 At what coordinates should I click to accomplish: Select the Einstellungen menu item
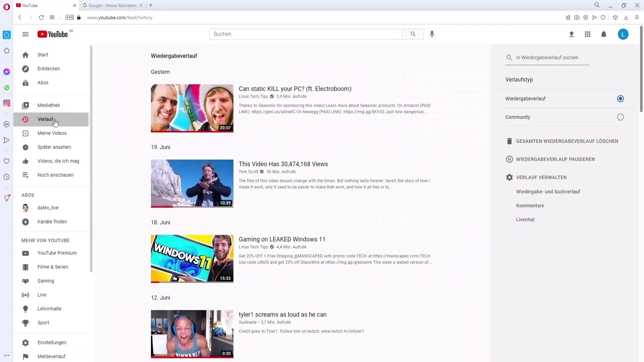tap(52, 342)
